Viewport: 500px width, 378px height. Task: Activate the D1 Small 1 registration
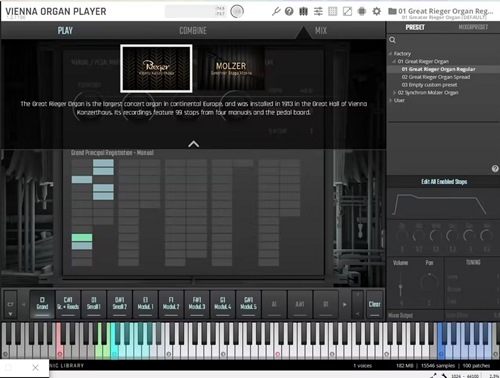[x=94, y=304]
